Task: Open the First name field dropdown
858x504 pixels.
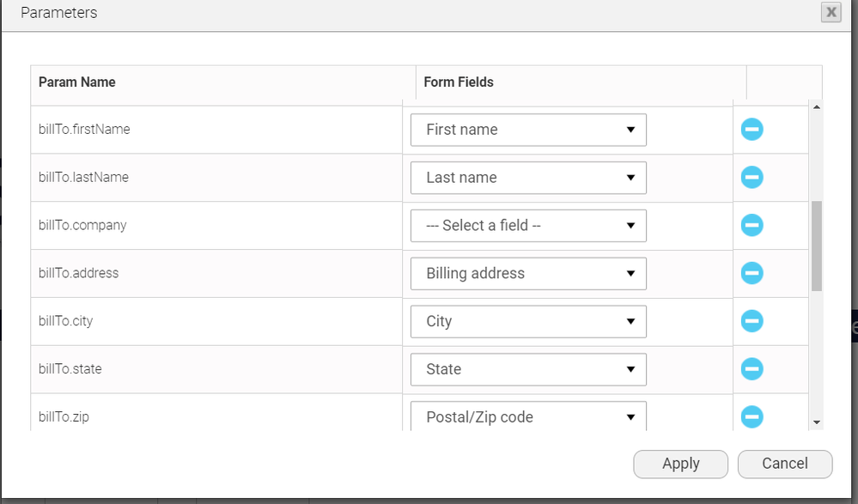Action: (x=527, y=129)
